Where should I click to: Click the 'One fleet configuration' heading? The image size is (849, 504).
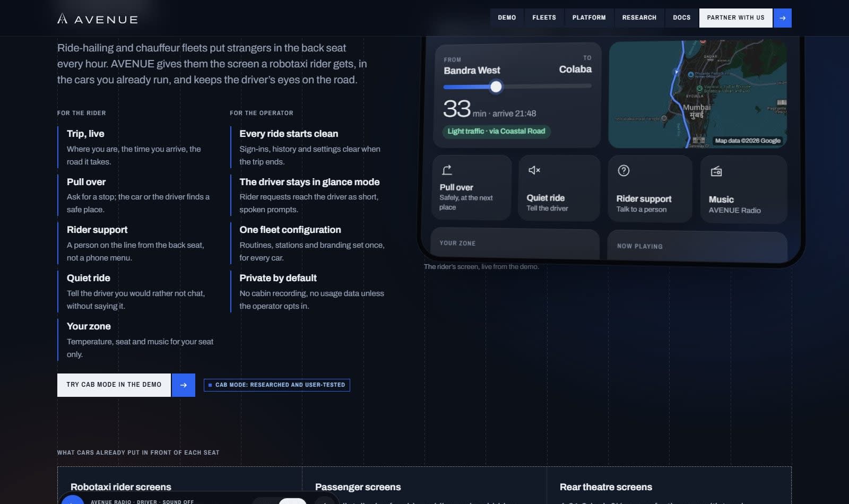[x=290, y=230]
